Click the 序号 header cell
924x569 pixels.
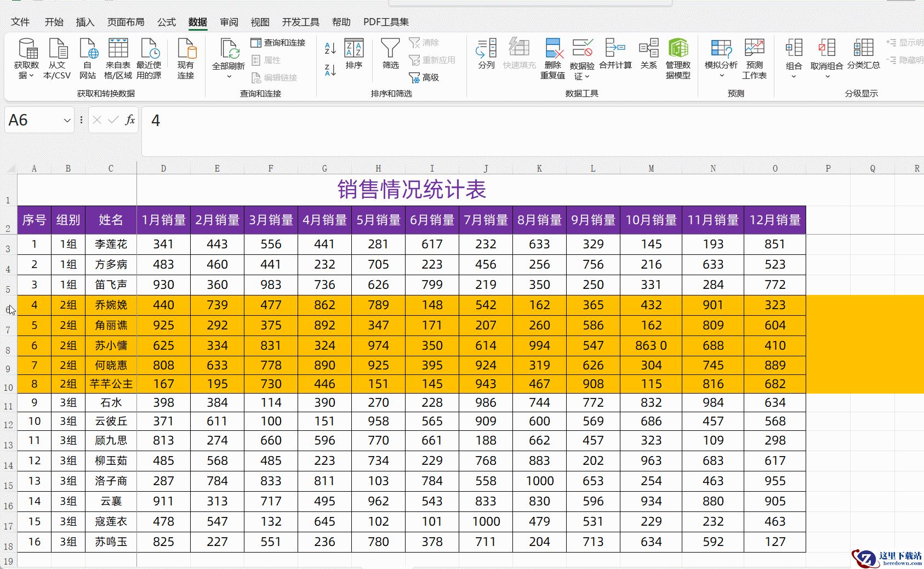(x=34, y=220)
